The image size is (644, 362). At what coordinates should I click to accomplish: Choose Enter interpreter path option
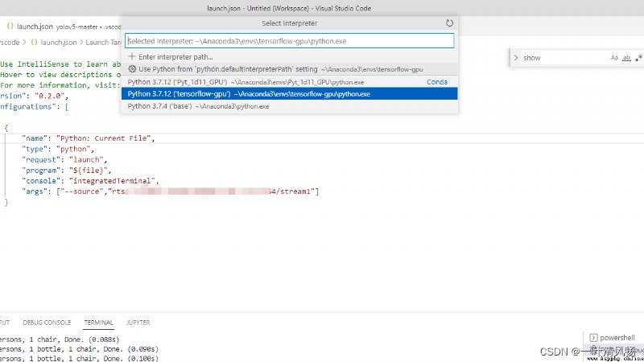tap(290, 56)
